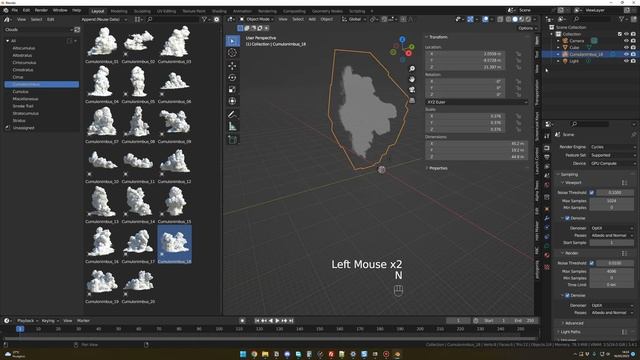Click the viewport zoom magnifier icon

(x=412, y=69)
